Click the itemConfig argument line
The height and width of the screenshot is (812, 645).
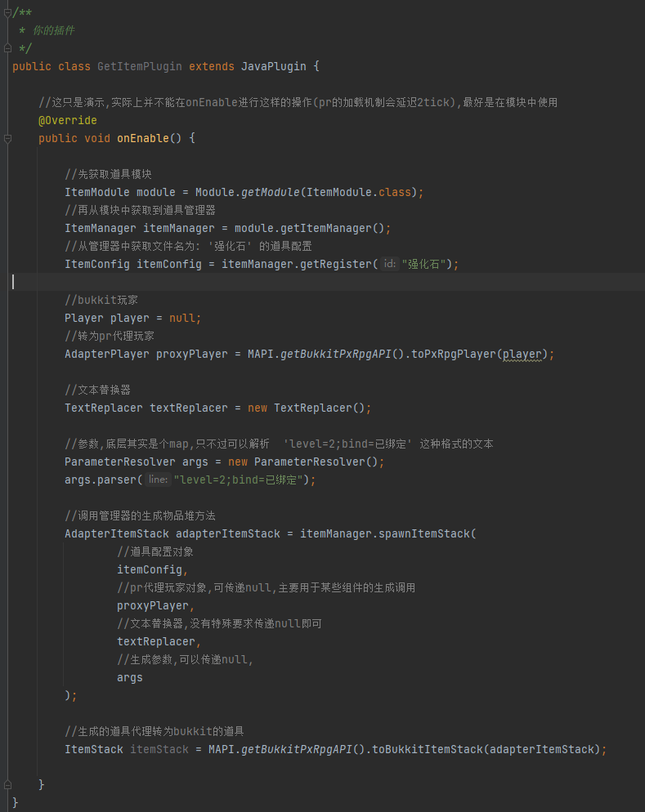152,569
